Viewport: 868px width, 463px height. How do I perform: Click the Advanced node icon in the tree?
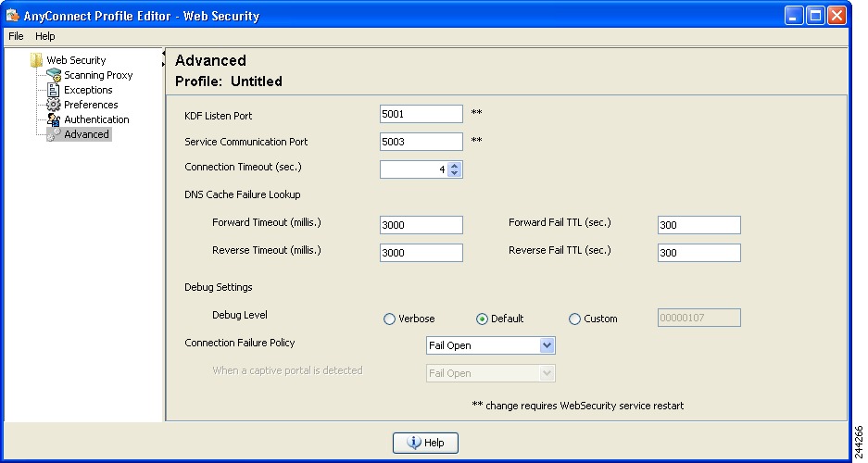tap(54, 134)
